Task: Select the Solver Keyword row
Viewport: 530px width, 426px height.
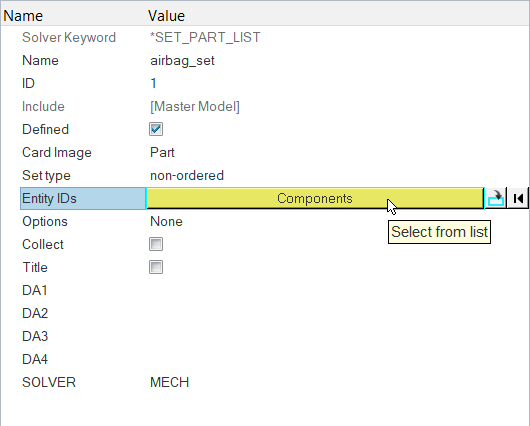Action: (265, 38)
